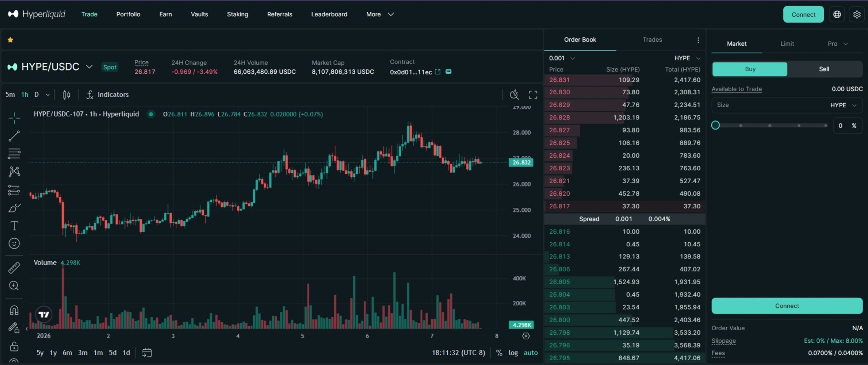Select the trend line drawing tool
This screenshot has width=868, height=365.
[x=14, y=136]
